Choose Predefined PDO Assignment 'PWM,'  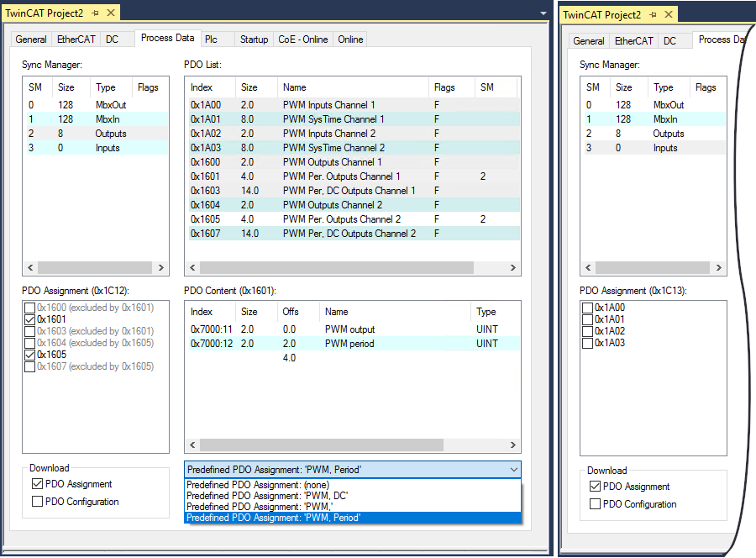(x=353, y=507)
